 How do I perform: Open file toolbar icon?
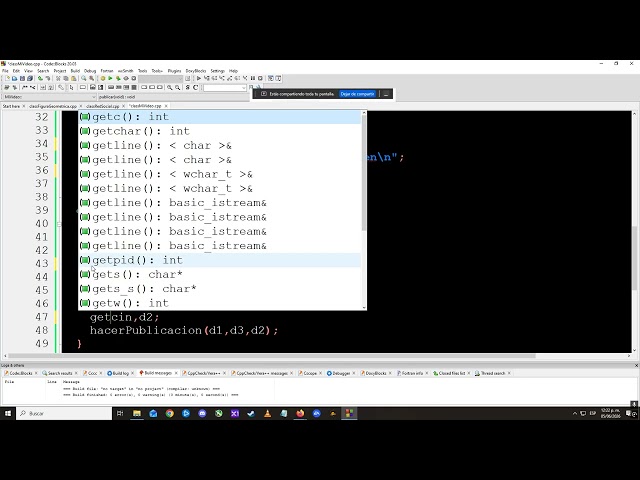coord(14,78)
